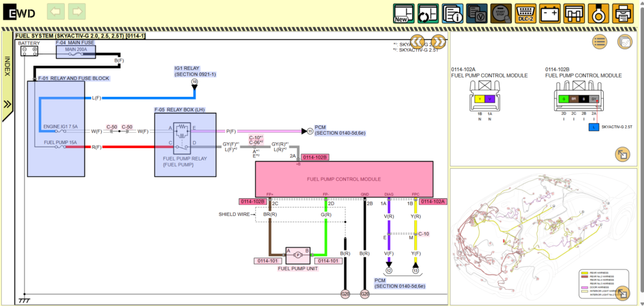Image resolution: width=644 pixels, height=306 pixels.
Task: Click the blue L SKYACTIV-G 2.5T swatch
Action: [x=594, y=127]
